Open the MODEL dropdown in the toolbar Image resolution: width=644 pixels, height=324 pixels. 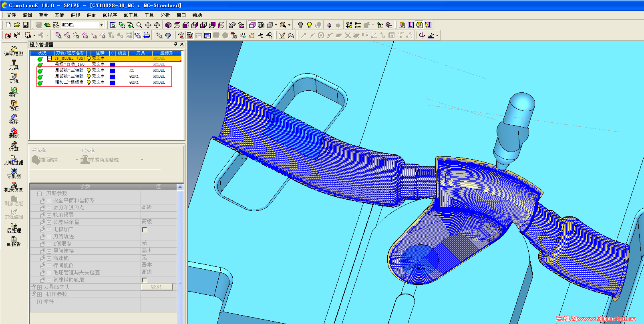[101, 25]
